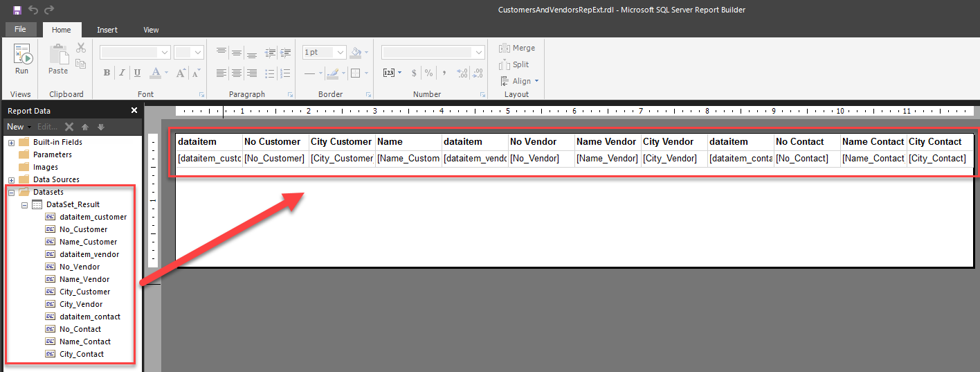Align text to top

tap(221, 52)
